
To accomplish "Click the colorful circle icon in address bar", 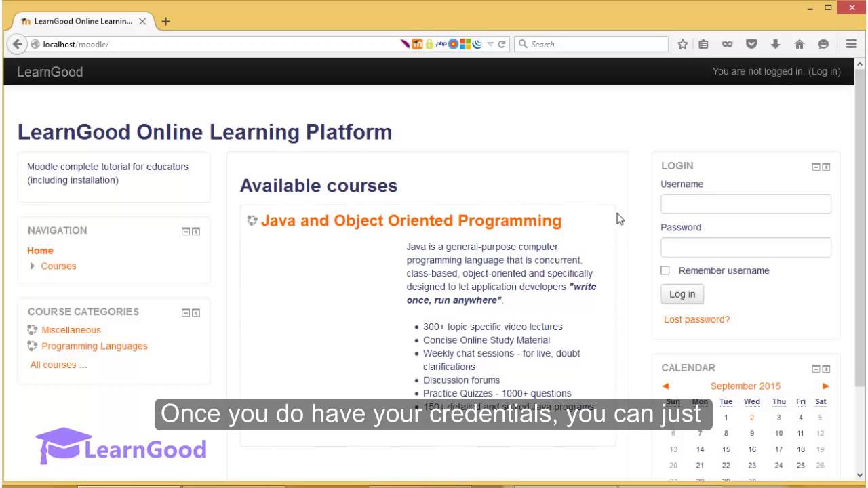I will click(x=453, y=44).
